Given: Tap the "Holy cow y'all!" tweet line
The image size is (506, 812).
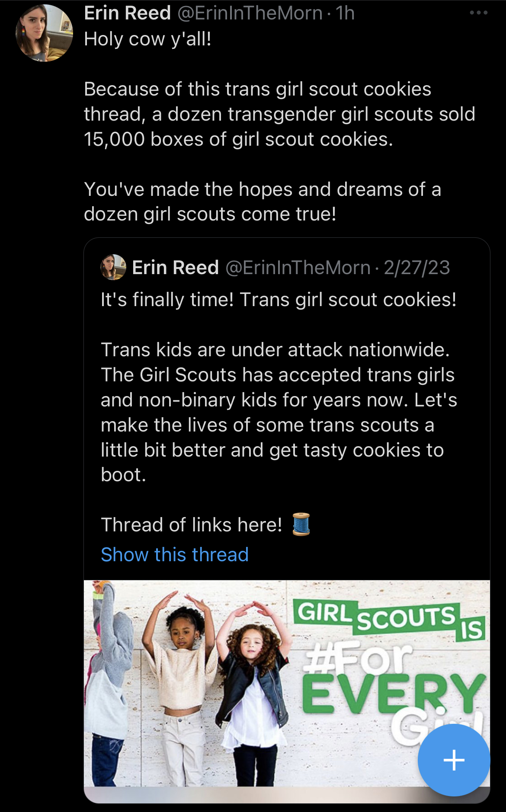Looking at the screenshot, I should tap(148, 39).
